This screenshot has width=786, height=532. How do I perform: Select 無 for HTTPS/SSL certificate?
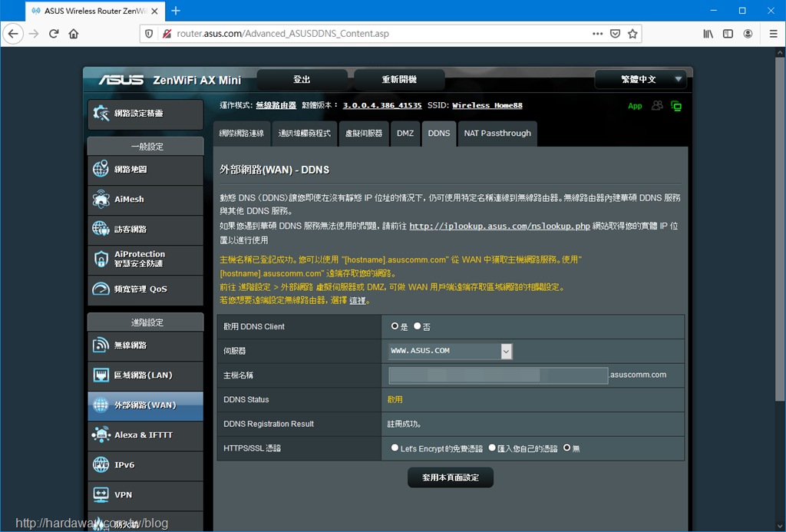567,448
